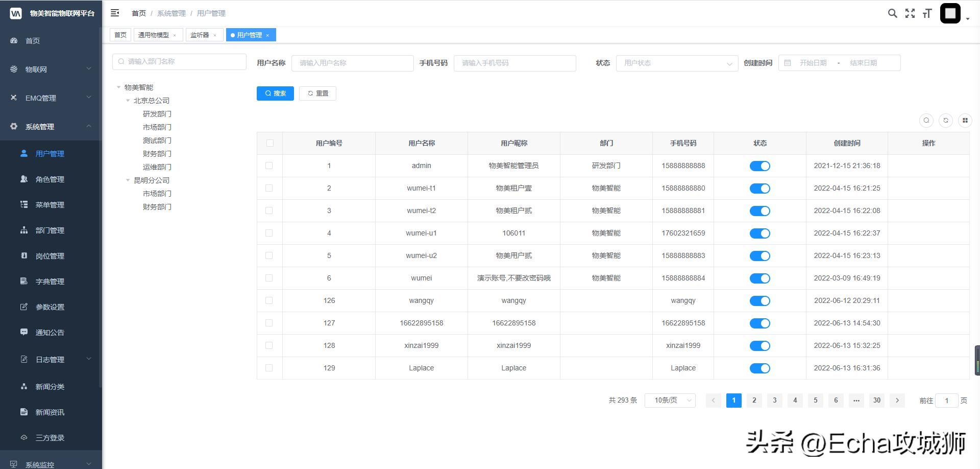Open the column display grid icon above table
The height and width of the screenshot is (469, 980).
(x=965, y=121)
